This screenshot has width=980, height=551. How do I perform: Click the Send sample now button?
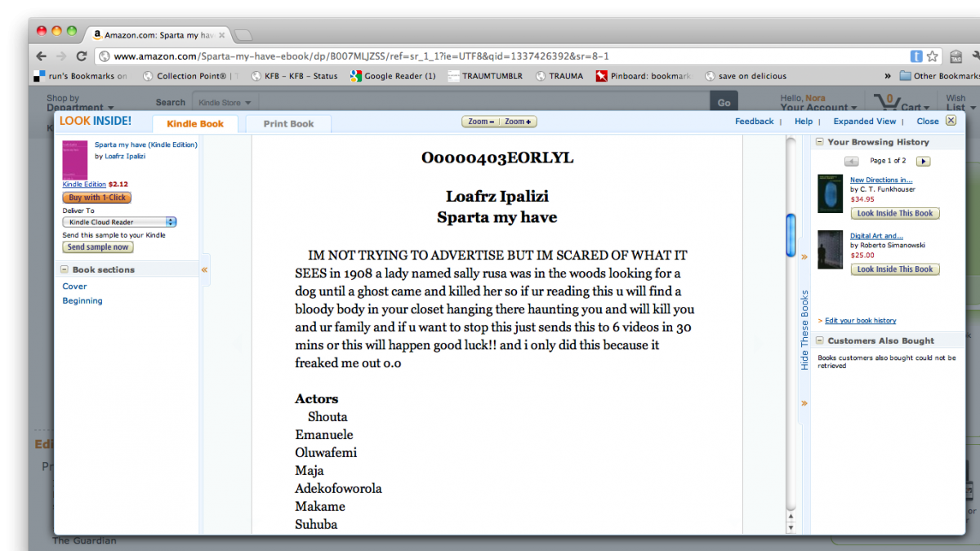tap(98, 247)
